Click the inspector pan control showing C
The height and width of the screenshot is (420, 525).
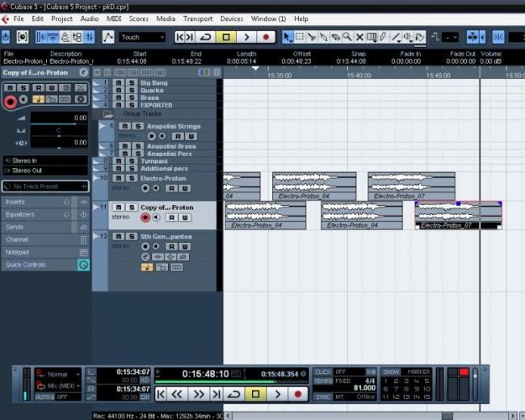pos(59,130)
